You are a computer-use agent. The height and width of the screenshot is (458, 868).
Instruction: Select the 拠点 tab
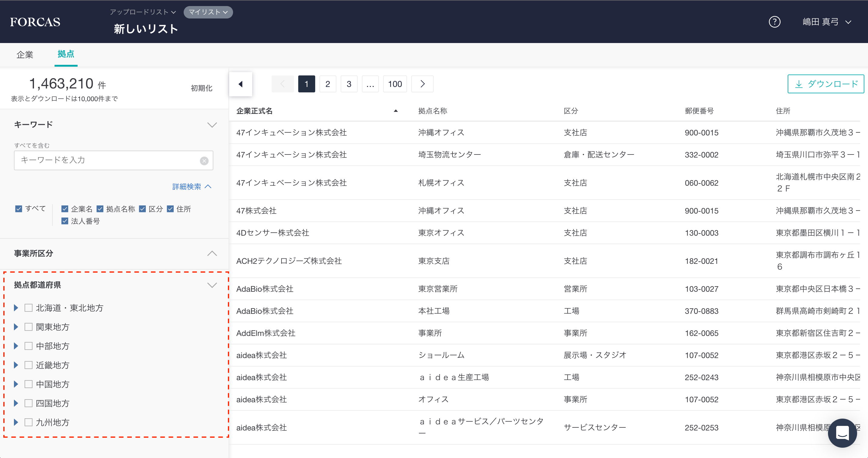pos(66,54)
